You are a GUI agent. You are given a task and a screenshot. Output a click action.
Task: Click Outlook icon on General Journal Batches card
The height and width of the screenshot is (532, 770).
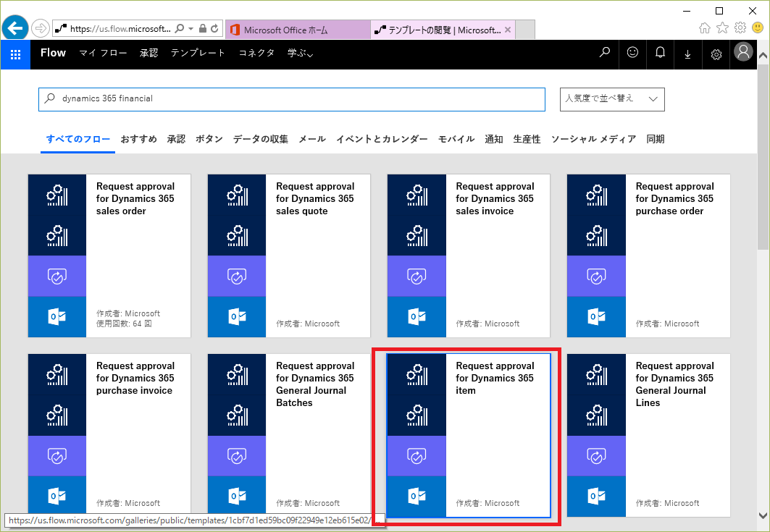coord(237,497)
